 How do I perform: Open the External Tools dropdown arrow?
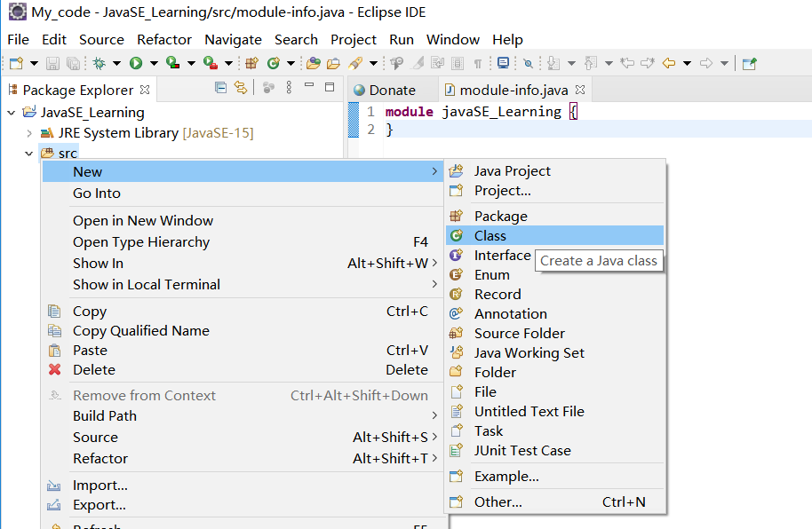[x=228, y=63]
